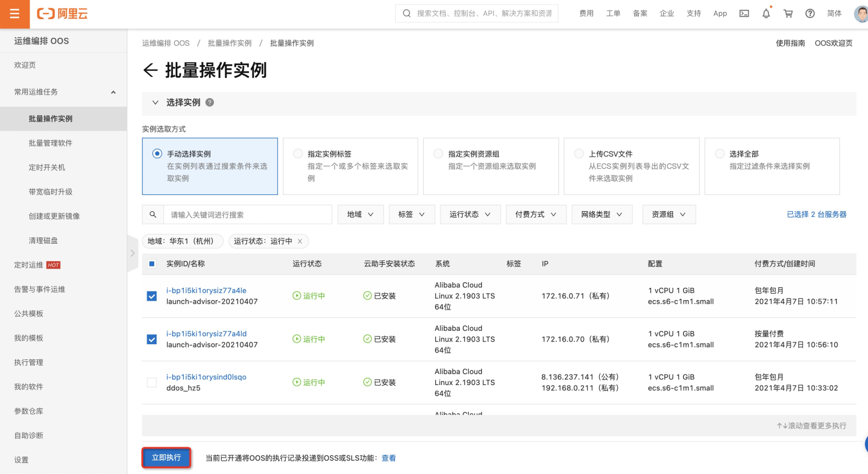Viewport: 868px width, 474px height.
Task: Open 参数仓库 in the sidebar
Action: (x=29, y=411)
